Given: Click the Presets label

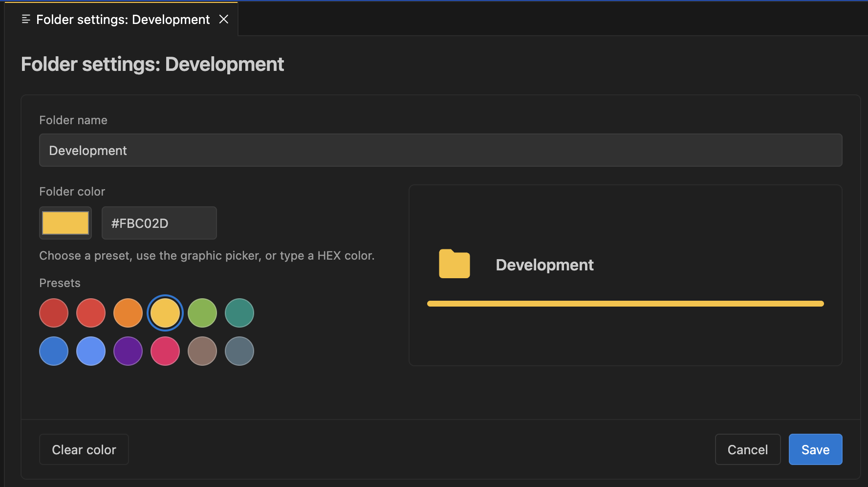Looking at the screenshot, I should click(60, 283).
